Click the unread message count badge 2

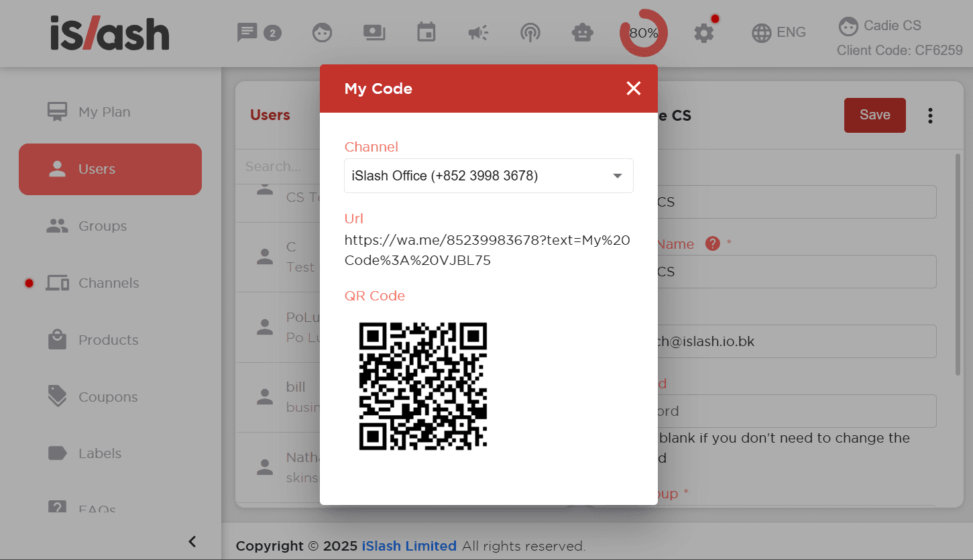point(272,33)
